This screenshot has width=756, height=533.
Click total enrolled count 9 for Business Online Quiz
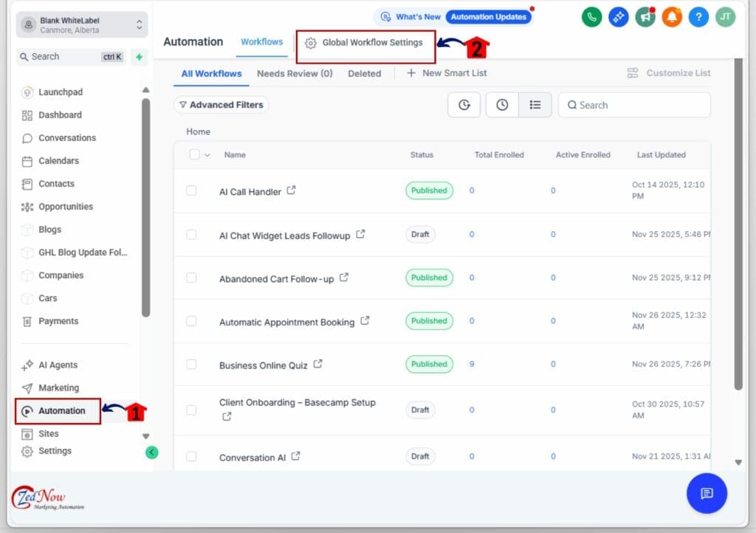click(472, 364)
